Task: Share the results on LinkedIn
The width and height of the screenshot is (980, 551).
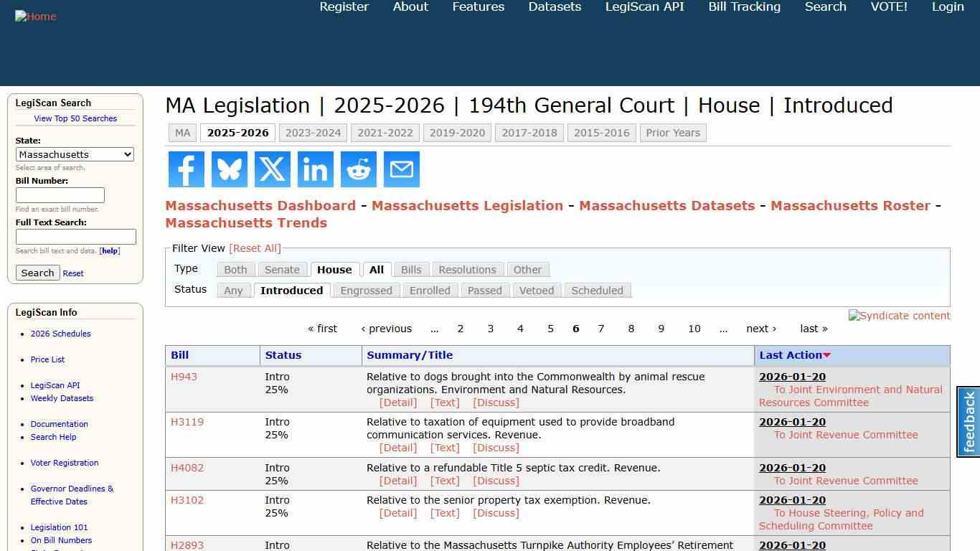Action: [315, 169]
